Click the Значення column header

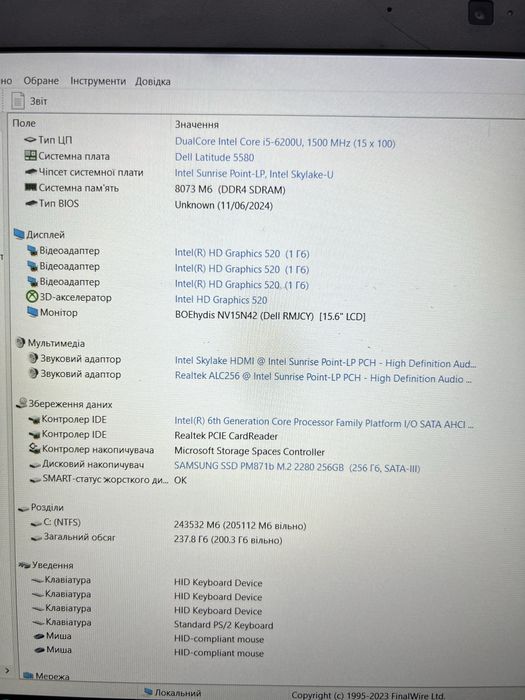click(x=196, y=125)
